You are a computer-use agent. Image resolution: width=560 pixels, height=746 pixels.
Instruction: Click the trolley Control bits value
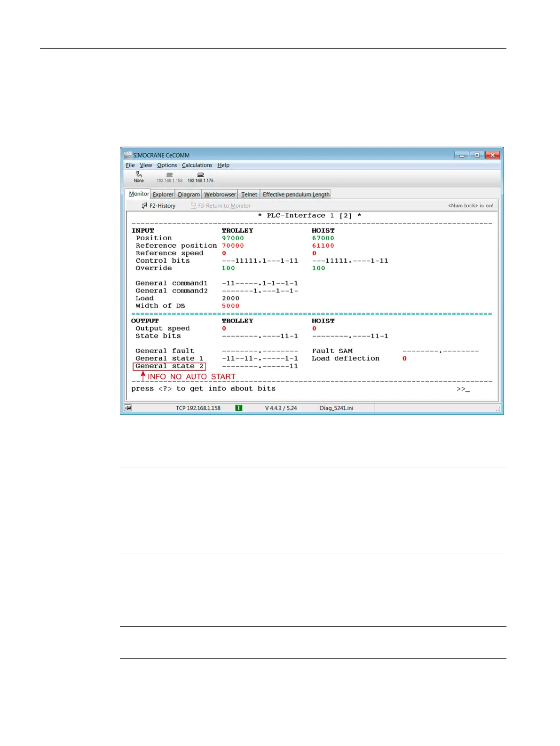[x=260, y=261]
